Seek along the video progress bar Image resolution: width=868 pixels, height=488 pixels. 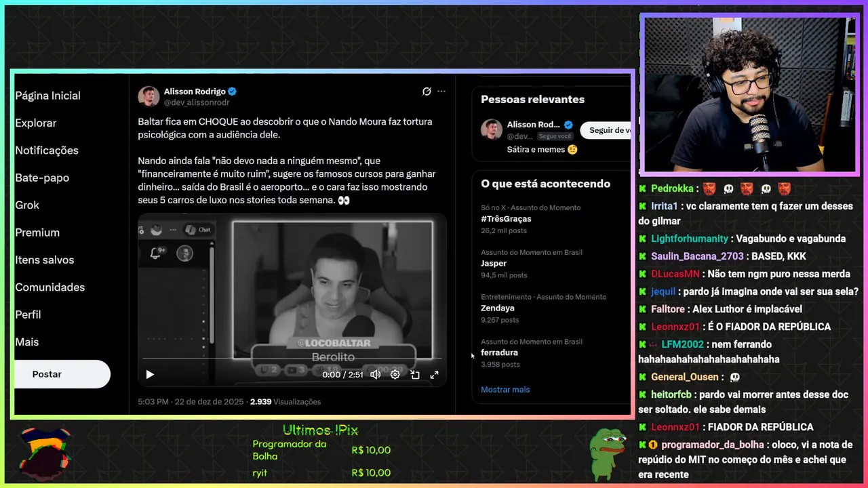click(292, 359)
